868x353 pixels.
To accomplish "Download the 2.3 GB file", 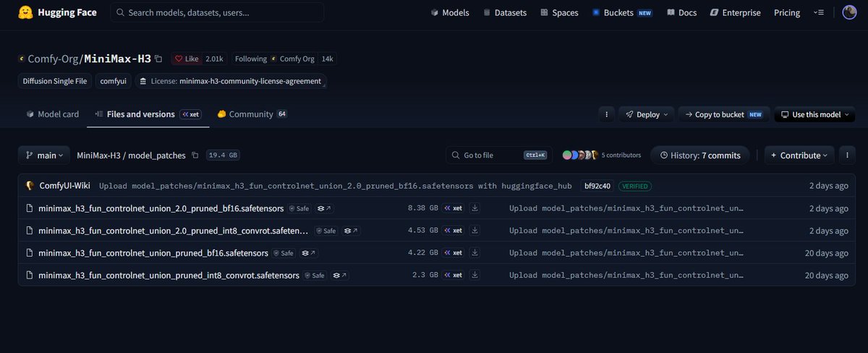I will click(x=475, y=276).
